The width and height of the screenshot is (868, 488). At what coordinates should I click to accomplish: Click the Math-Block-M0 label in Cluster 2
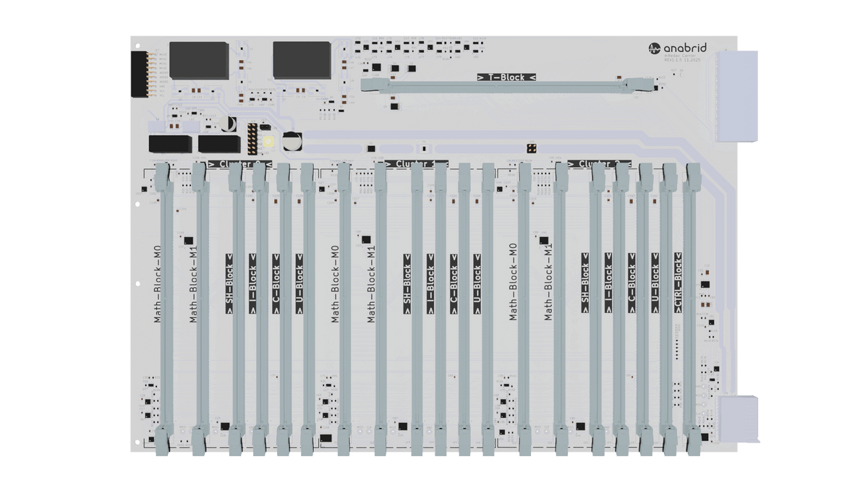(513, 282)
